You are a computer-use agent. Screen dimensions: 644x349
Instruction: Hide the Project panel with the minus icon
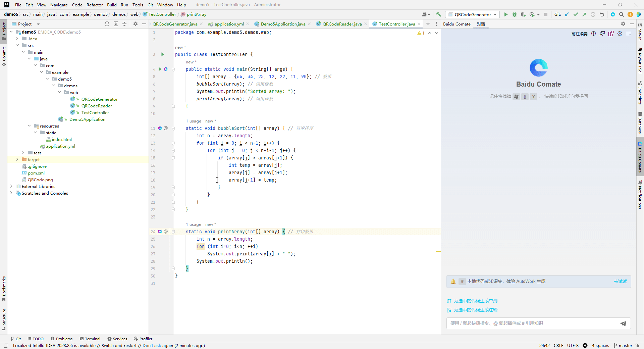tap(144, 24)
